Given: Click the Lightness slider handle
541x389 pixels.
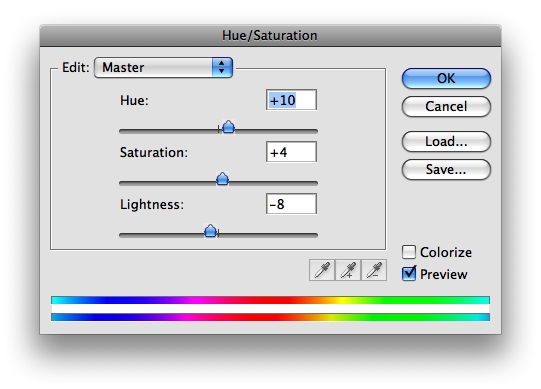Looking at the screenshot, I should (x=210, y=231).
